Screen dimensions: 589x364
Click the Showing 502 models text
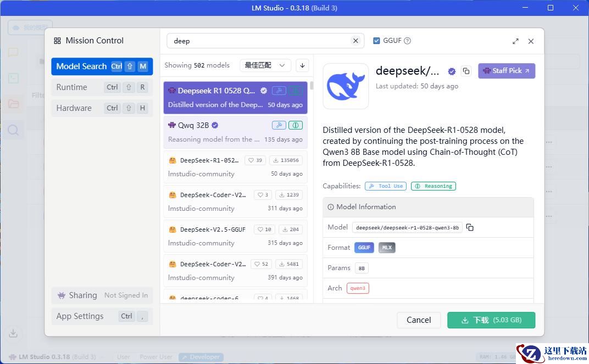click(197, 65)
